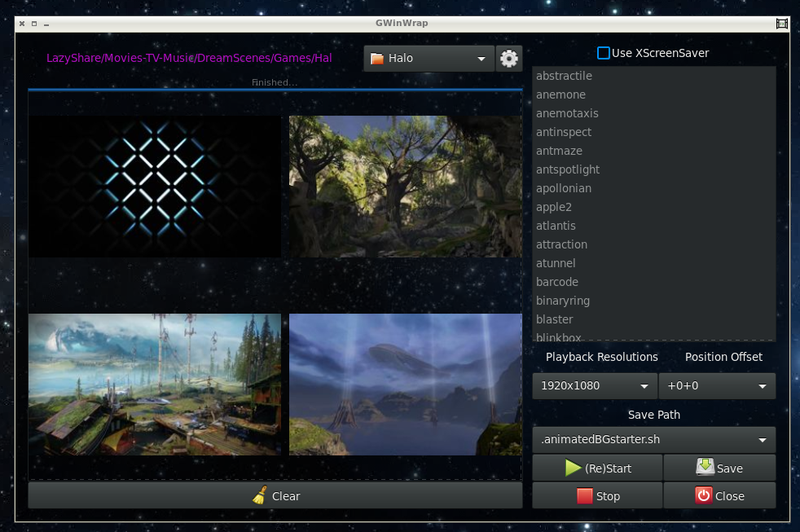This screenshot has height=532, width=800.
Task: Select the blue diamond grid thumbnail
Action: pyautogui.click(x=155, y=187)
